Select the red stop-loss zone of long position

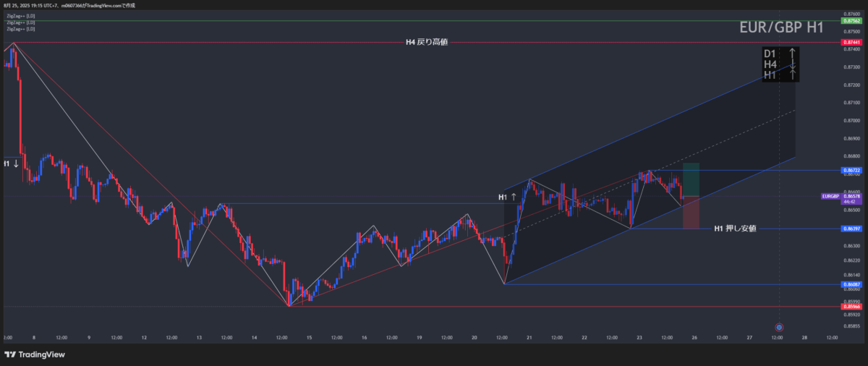(690, 213)
